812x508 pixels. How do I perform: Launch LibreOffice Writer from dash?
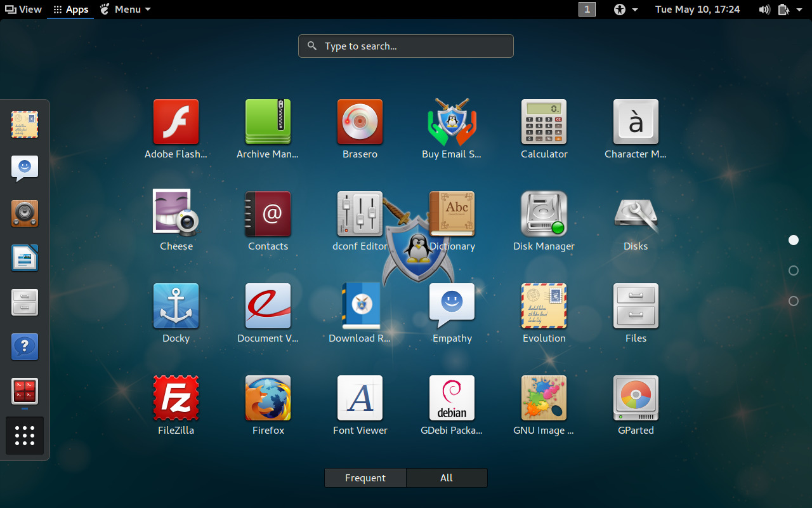(25, 258)
